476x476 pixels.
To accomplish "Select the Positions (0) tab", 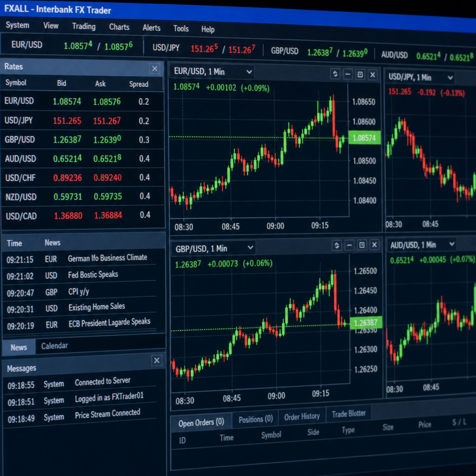I will point(256,419).
